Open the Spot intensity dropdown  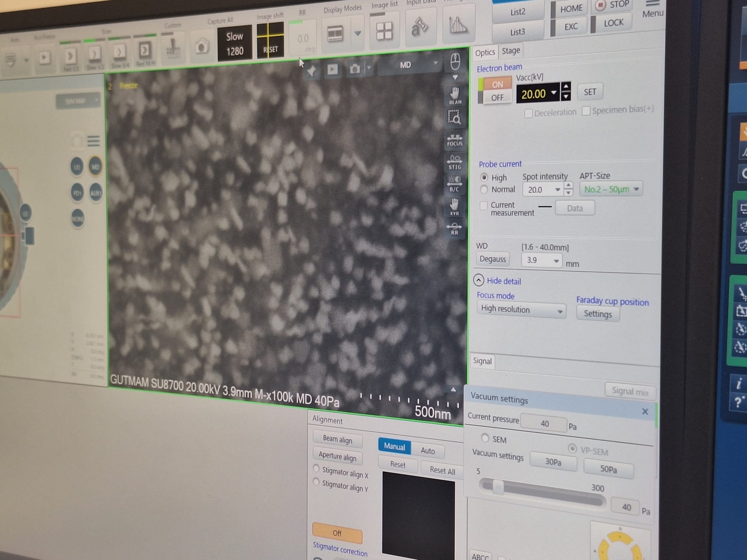click(x=558, y=190)
